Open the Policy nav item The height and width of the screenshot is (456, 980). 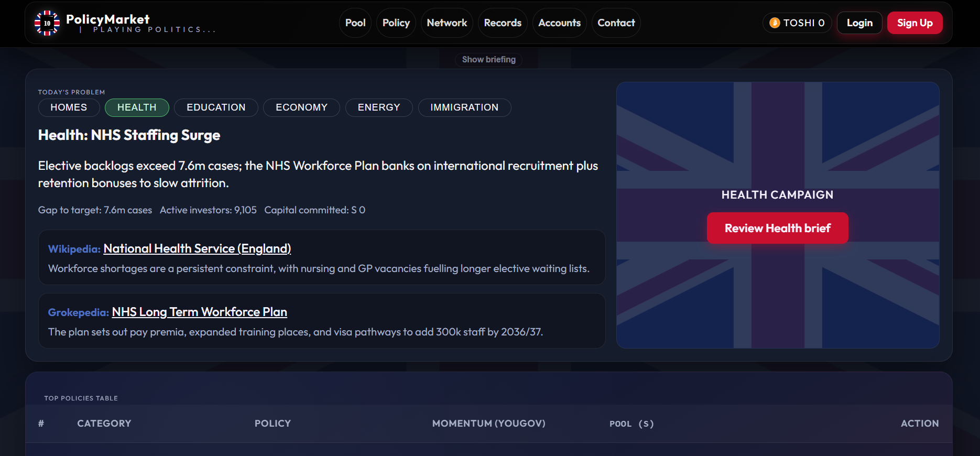click(x=396, y=23)
